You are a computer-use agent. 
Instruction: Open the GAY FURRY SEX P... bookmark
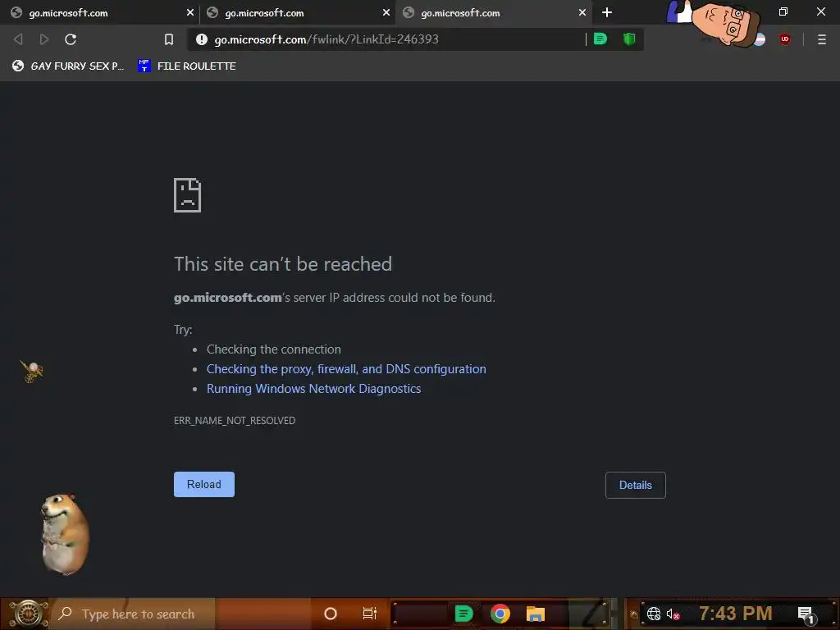(x=68, y=66)
